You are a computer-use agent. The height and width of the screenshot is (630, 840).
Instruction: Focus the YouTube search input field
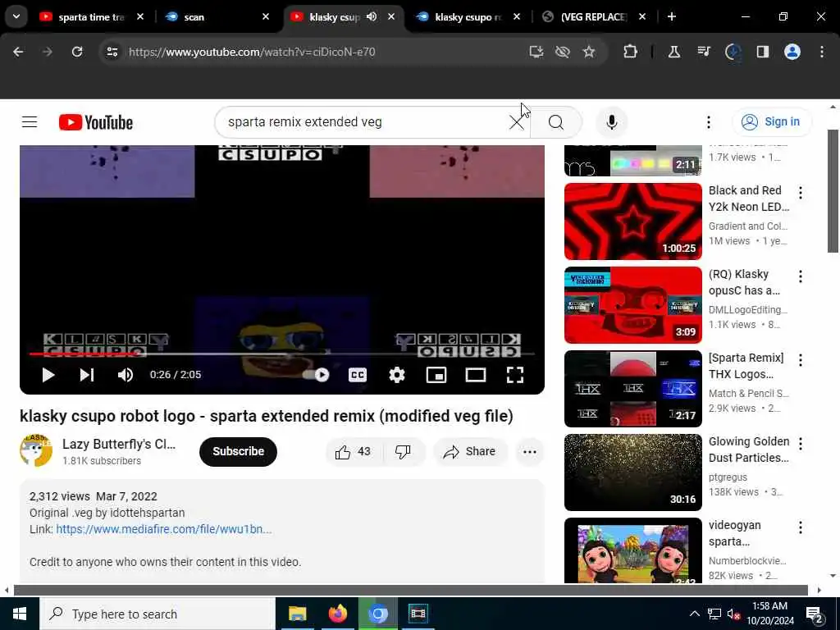pyautogui.click(x=364, y=122)
